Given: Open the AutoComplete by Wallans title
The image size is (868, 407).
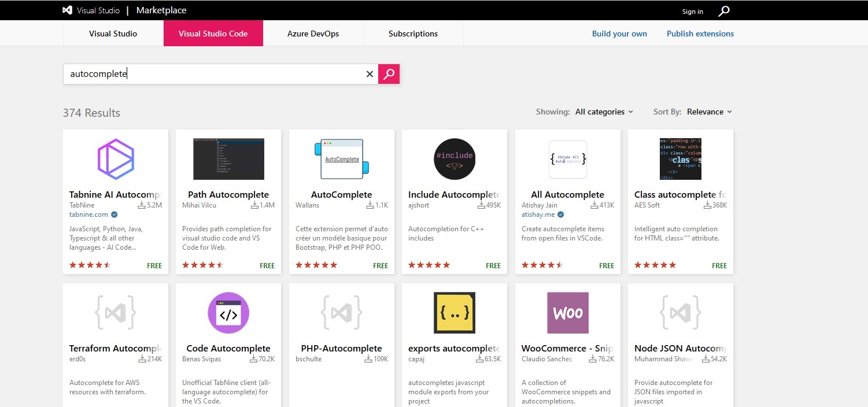Looking at the screenshot, I should [342, 195].
